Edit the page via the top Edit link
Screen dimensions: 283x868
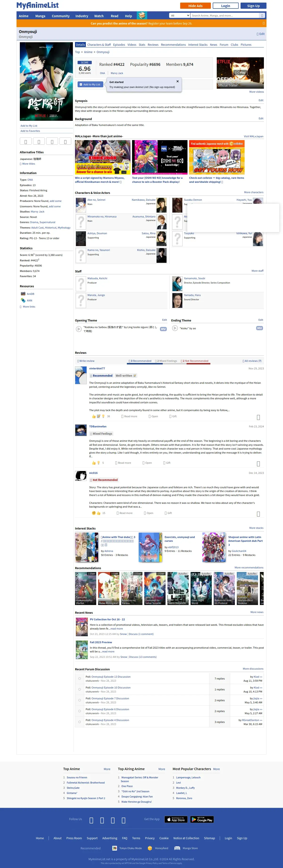261,34
